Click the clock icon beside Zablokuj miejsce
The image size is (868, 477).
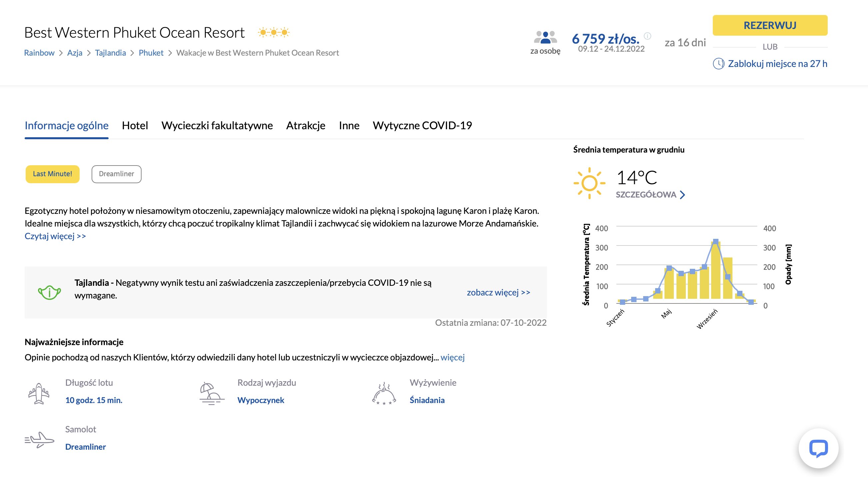click(x=718, y=64)
